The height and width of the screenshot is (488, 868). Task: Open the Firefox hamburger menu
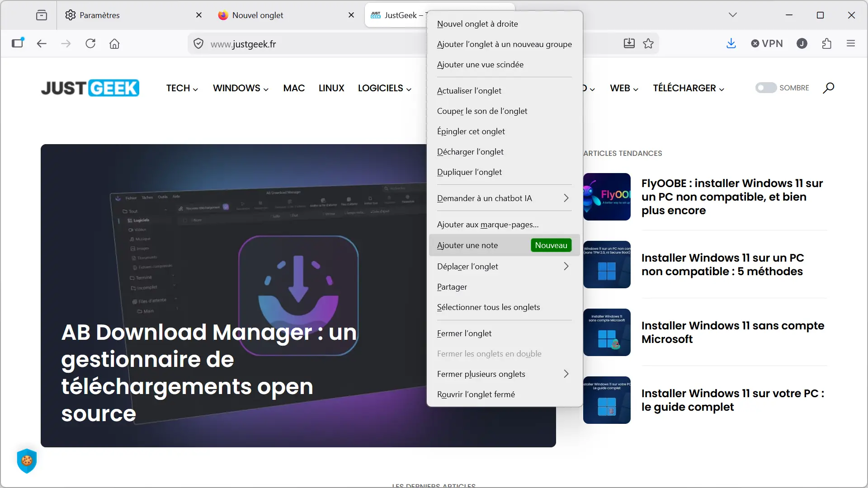click(851, 43)
